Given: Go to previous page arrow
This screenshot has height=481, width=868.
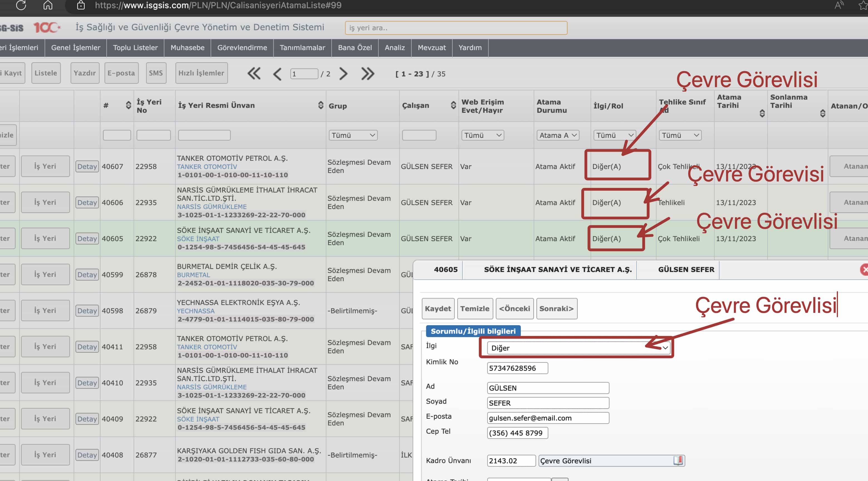Looking at the screenshot, I should click(277, 74).
